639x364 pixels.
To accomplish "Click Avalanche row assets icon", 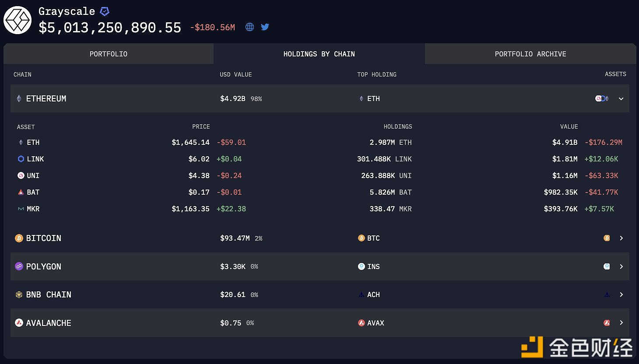I will tap(607, 323).
